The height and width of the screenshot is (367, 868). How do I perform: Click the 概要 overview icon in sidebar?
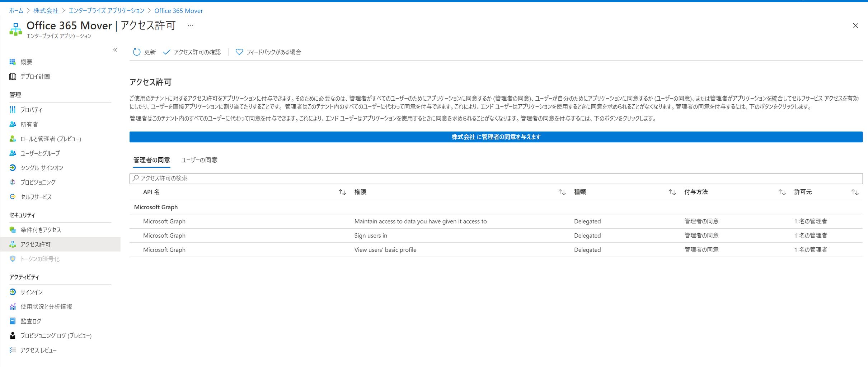pos(13,62)
